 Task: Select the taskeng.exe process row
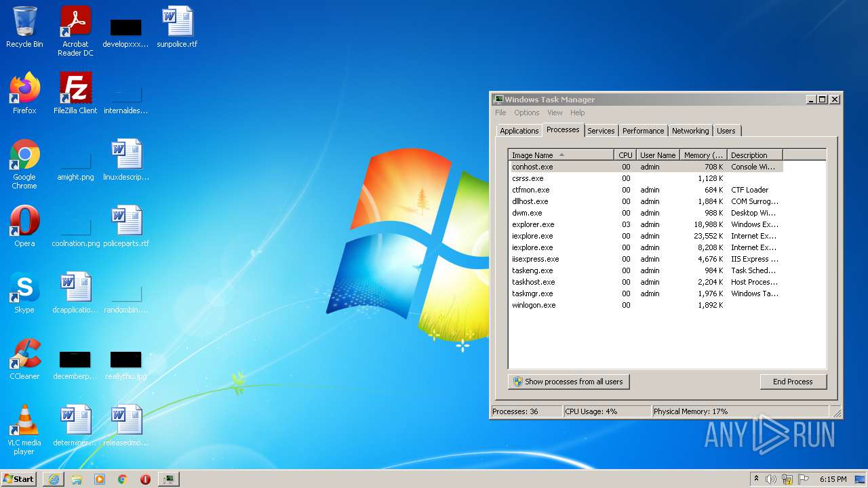[646, 270]
